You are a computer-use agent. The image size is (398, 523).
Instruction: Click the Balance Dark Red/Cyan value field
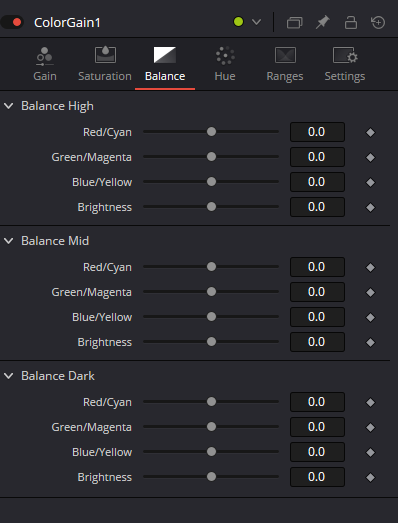pyautogui.click(x=317, y=402)
